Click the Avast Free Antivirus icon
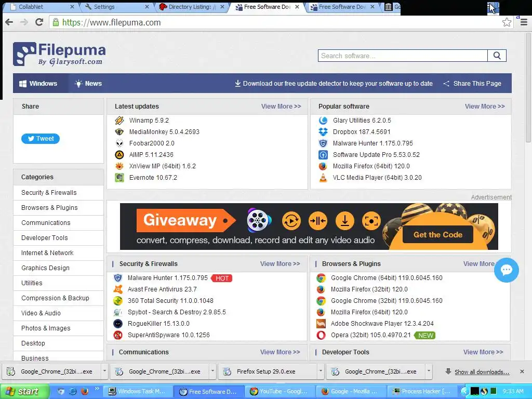This screenshot has height=399, width=532. point(118,289)
